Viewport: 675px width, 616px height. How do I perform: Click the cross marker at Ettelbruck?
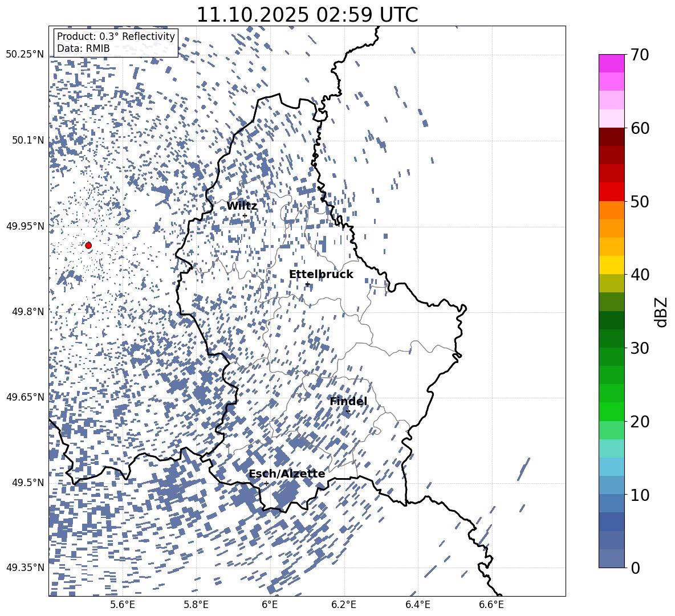pos(307,284)
